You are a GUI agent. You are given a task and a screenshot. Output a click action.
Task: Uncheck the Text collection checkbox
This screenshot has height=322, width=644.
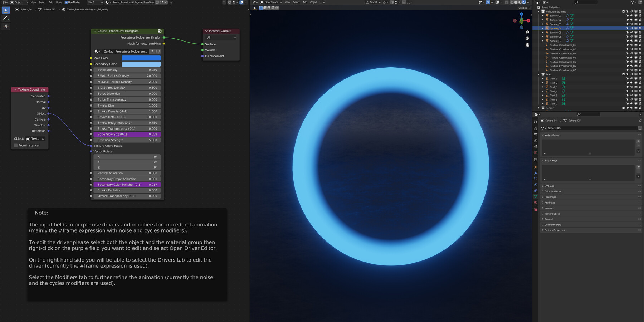tap(623, 74)
